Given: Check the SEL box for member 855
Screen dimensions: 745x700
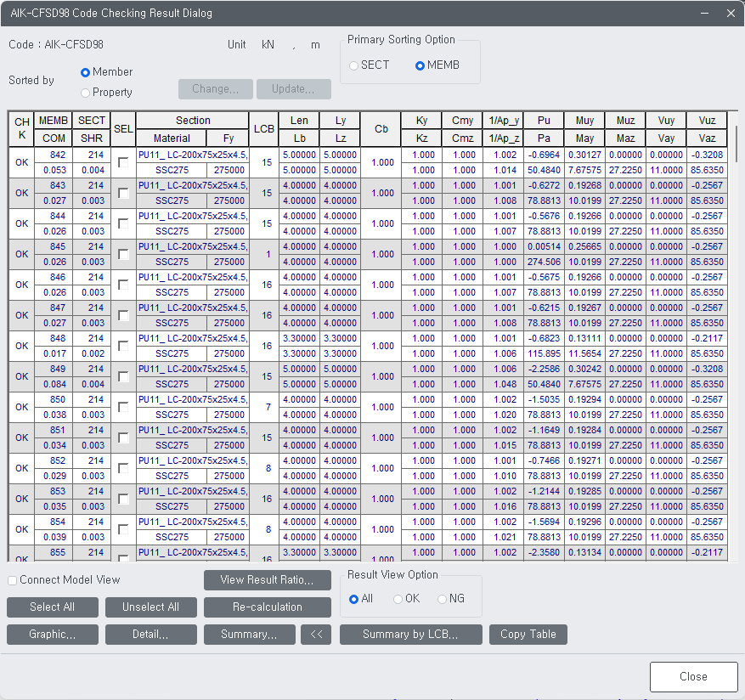Looking at the screenshot, I should (121, 558).
